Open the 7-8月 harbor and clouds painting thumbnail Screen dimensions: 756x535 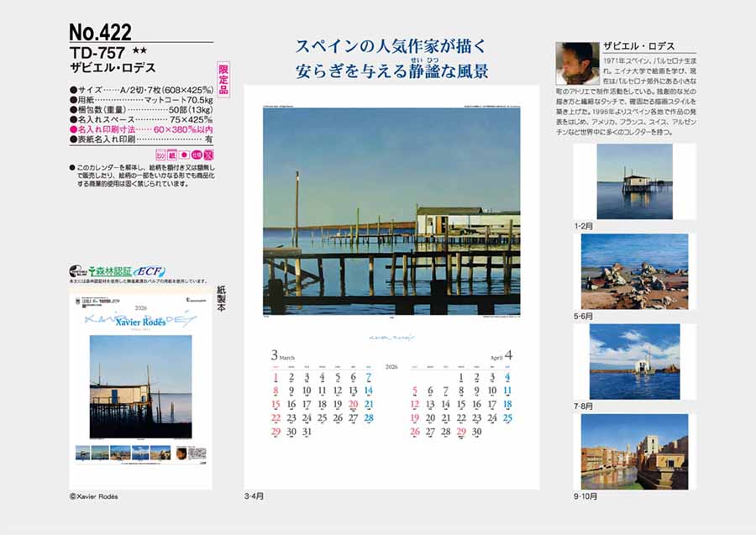tap(634, 361)
